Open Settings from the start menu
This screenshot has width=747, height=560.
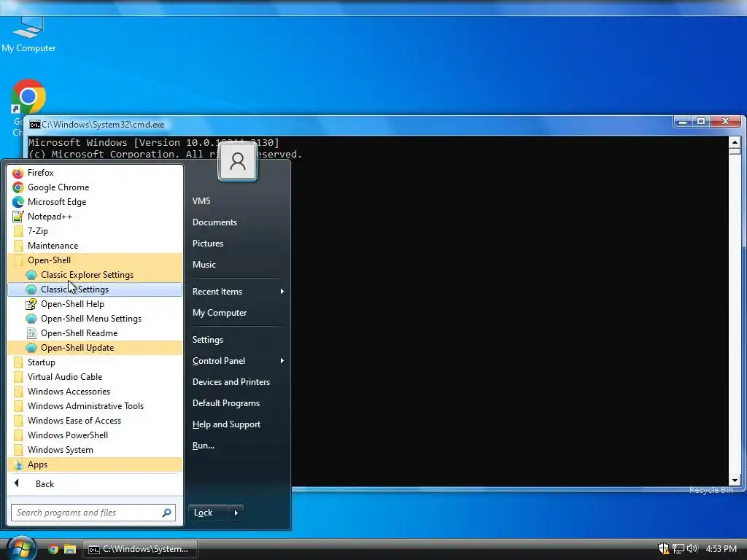pos(239,340)
